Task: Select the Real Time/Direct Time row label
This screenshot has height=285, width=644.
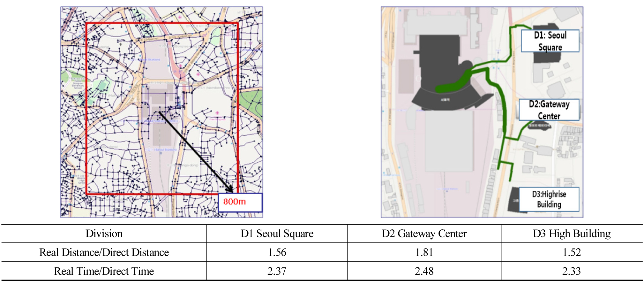Action: [x=104, y=271]
